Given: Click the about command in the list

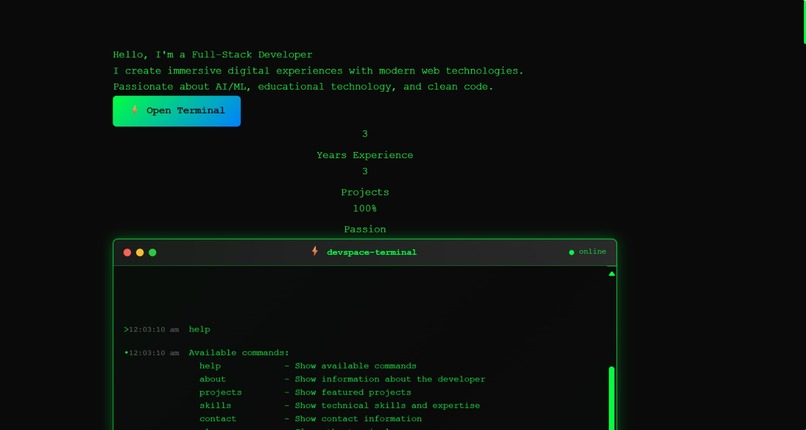Looking at the screenshot, I should point(213,379).
